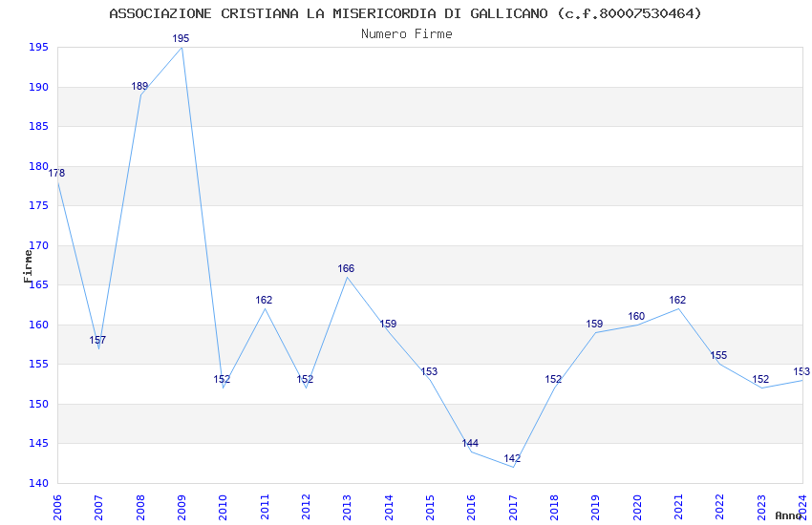Viewport: 812px width, 525px height.
Task: Click the 152 label above 2018
Action: coord(553,379)
